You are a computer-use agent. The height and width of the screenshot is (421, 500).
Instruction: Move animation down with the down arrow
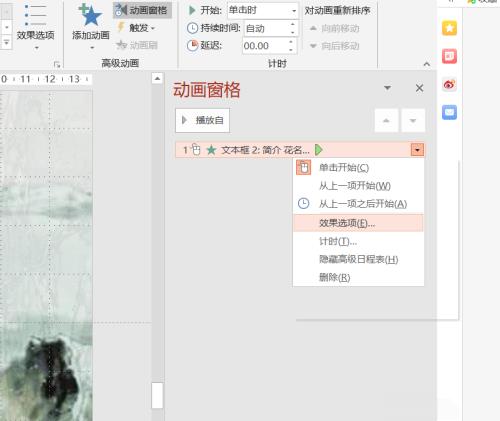pos(413,120)
